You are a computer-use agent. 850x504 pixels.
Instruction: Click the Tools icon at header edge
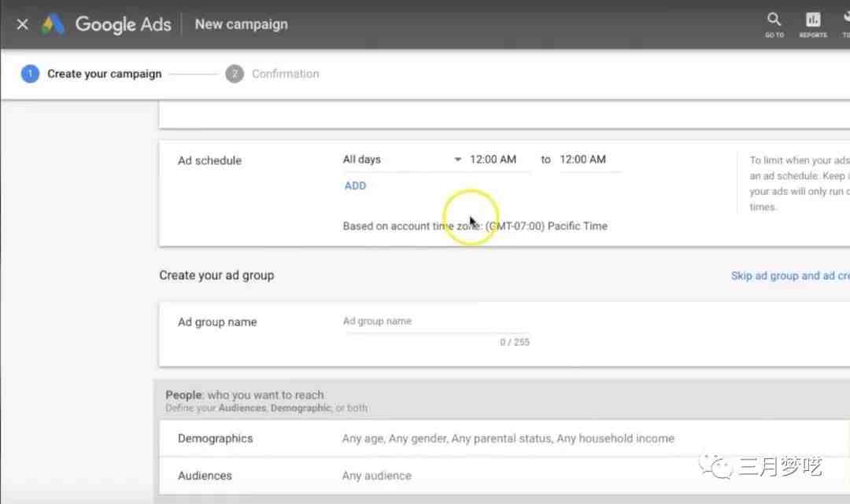point(845,20)
